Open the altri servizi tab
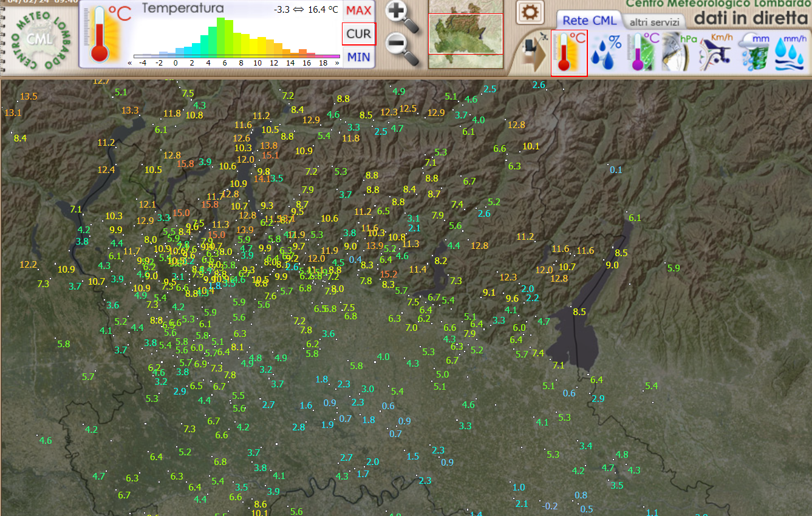Image resolution: width=812 pixels, height=516 pixels. [654, 22]
